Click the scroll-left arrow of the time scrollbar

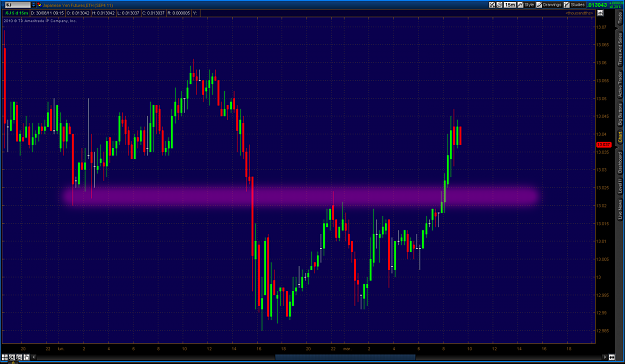(x=33, y=357)
